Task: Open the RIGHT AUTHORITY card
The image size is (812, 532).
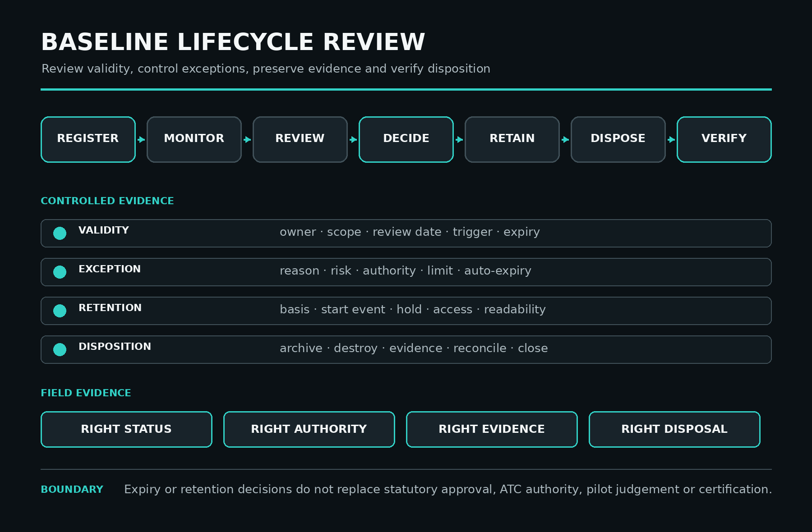Action: (x=309, y=429)
